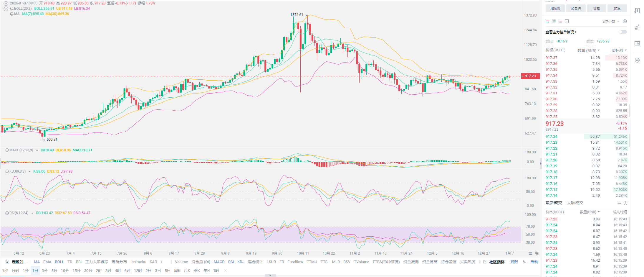Screen dimensions: 644x277
Task: Switch to the 大额成交 tab
Action: coord(575,203)
